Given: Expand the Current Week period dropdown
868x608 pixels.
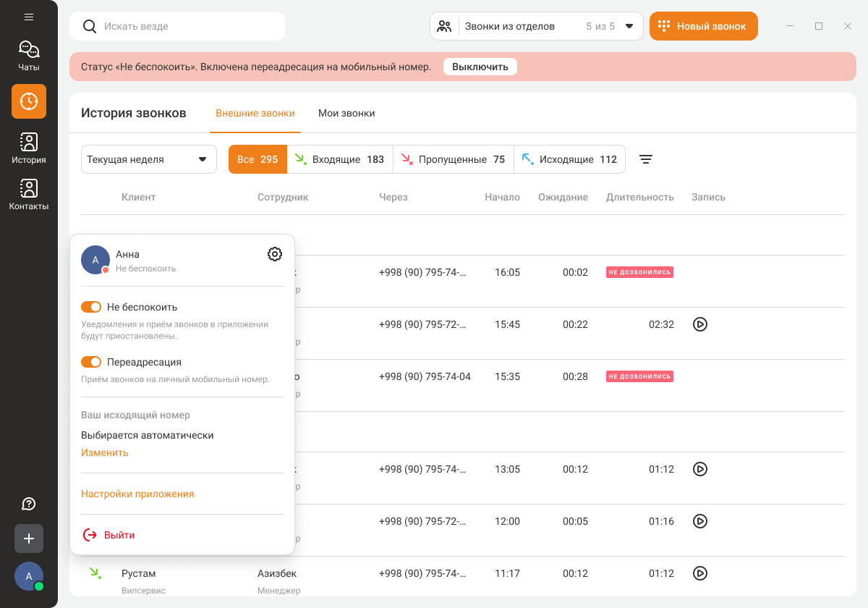Looking at the screenshot, I should 148,159.
